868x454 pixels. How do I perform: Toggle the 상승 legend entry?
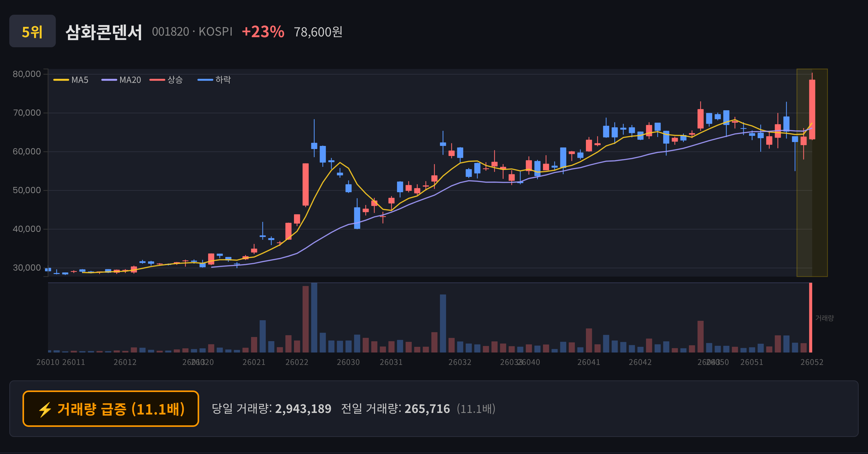coord(166,80)
